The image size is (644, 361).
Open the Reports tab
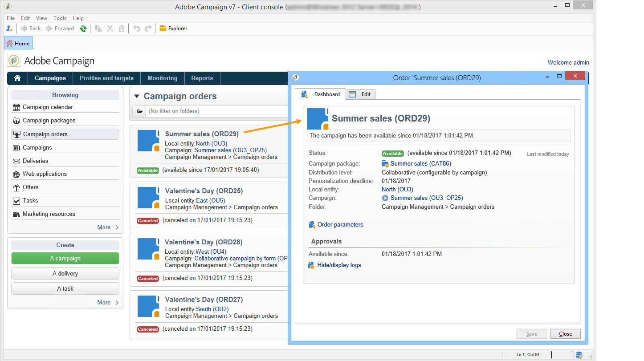click(202, 78)
